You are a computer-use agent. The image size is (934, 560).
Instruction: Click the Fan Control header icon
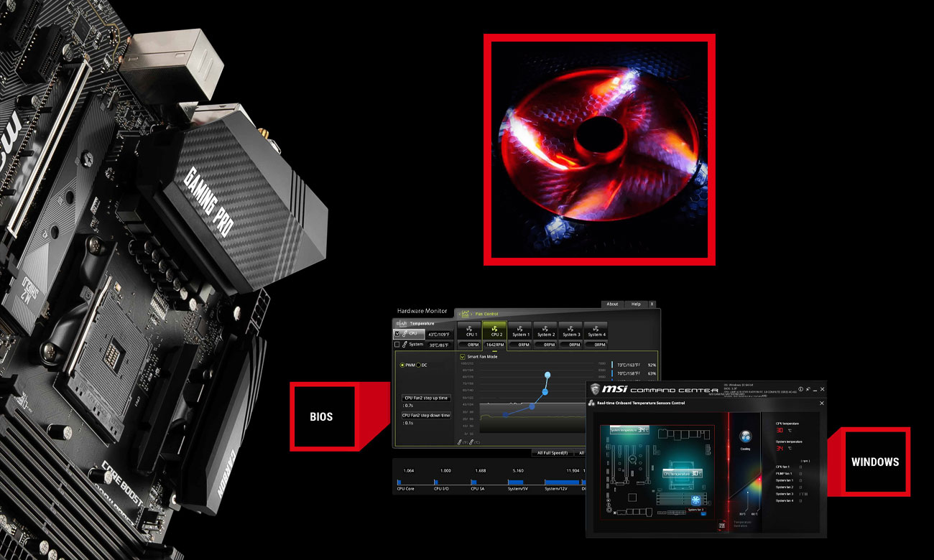465,314
